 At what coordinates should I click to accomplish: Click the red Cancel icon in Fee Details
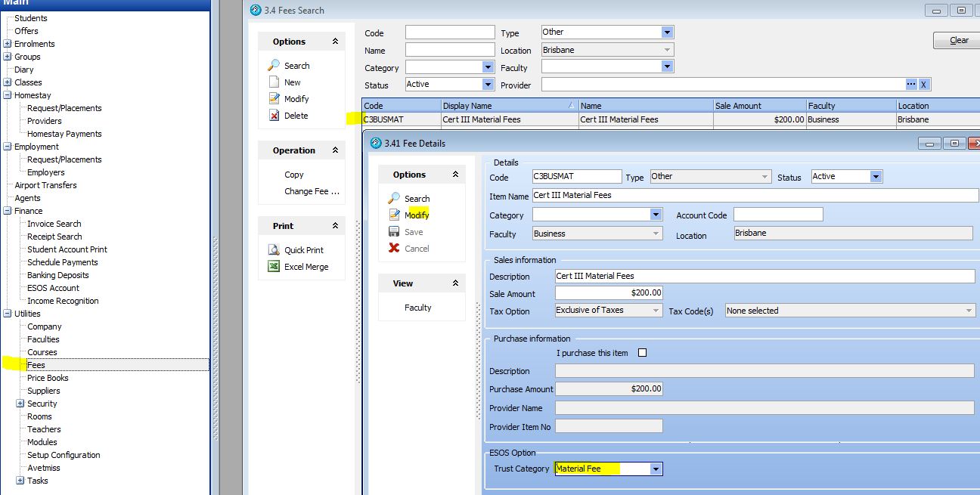pos(394,249)
